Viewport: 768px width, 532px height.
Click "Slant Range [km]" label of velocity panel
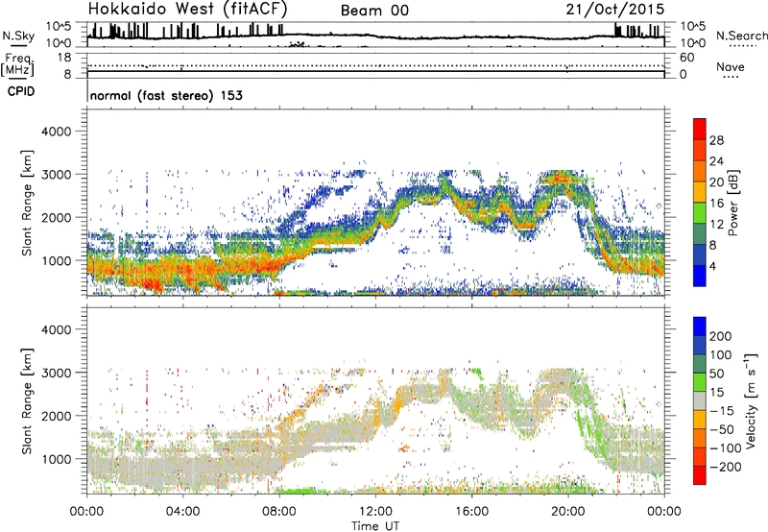pyautogui.click(x=27, y=400)
